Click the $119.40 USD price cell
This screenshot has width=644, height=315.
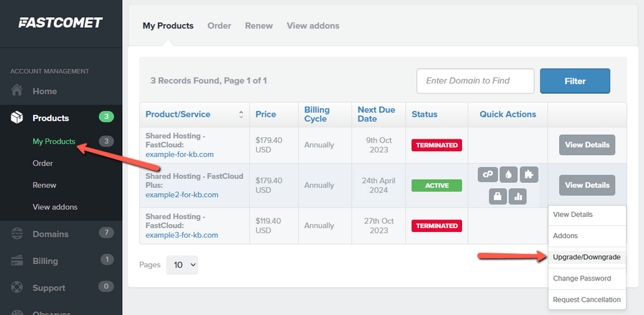pyautogui.click(x=268, y=225)
